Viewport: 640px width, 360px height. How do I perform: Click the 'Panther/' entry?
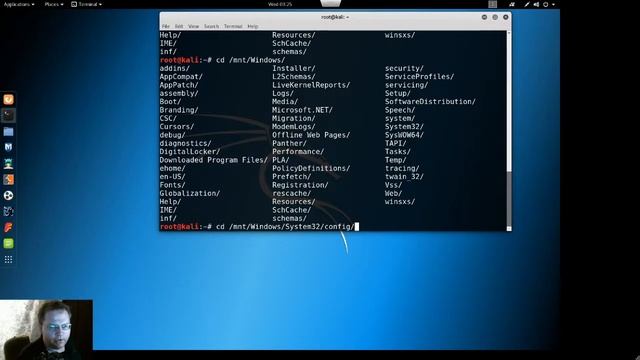coord(289,143)
